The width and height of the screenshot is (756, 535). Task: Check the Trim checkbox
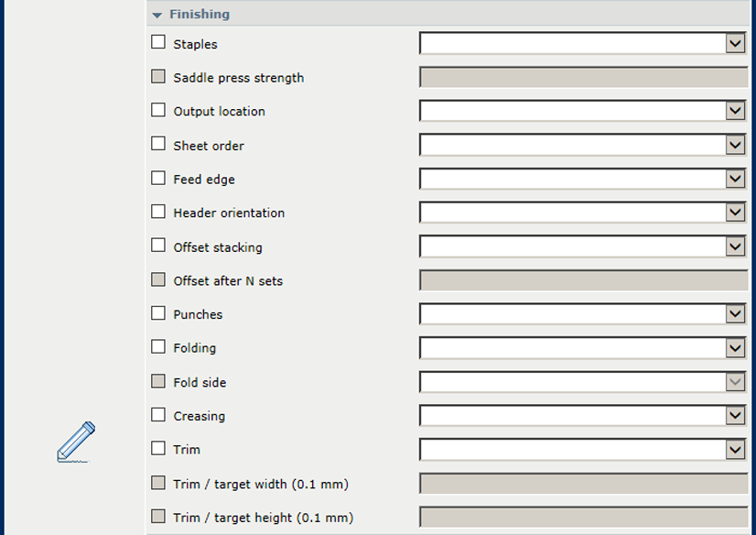tap(158, 448)
